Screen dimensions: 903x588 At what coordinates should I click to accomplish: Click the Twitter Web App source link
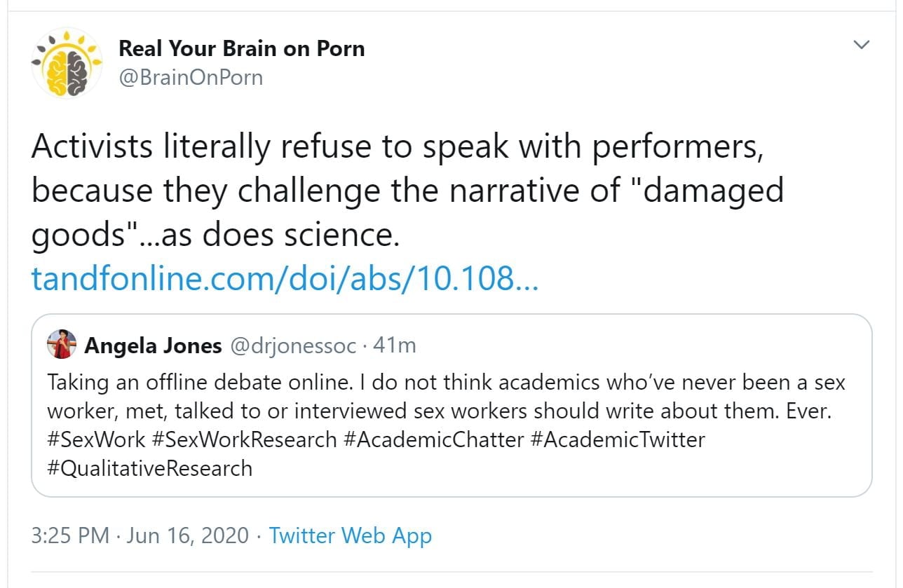point(351,536)
